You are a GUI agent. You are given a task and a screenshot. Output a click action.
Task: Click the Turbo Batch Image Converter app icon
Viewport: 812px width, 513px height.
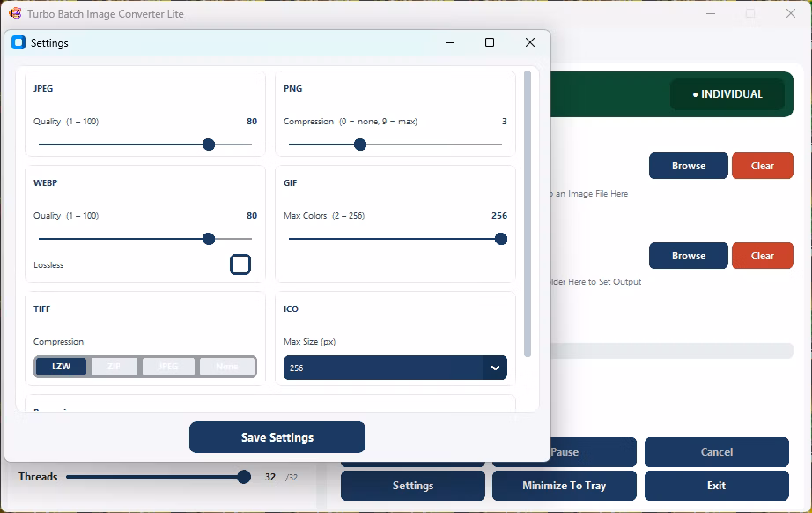[15, 13]
